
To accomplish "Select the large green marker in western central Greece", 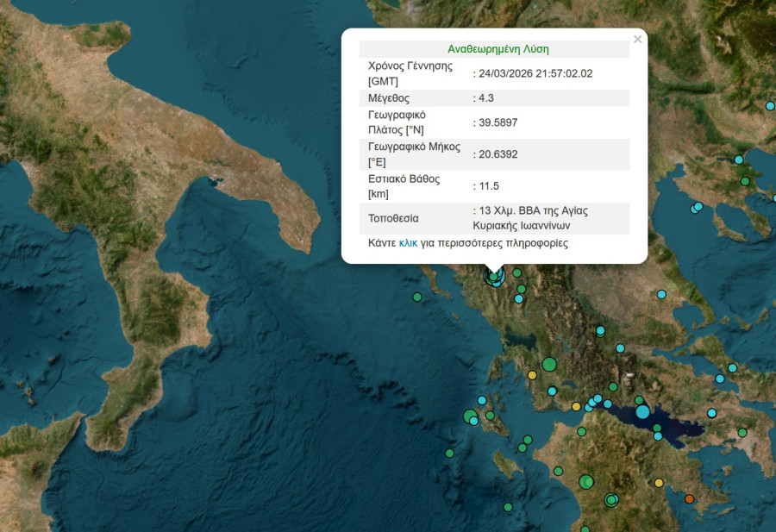I will [x=548, y=364].
